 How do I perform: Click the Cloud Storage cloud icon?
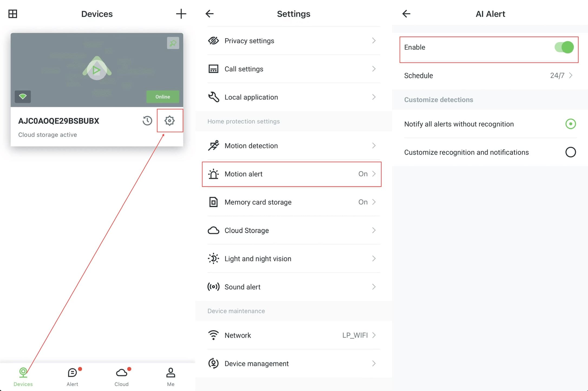213,230
